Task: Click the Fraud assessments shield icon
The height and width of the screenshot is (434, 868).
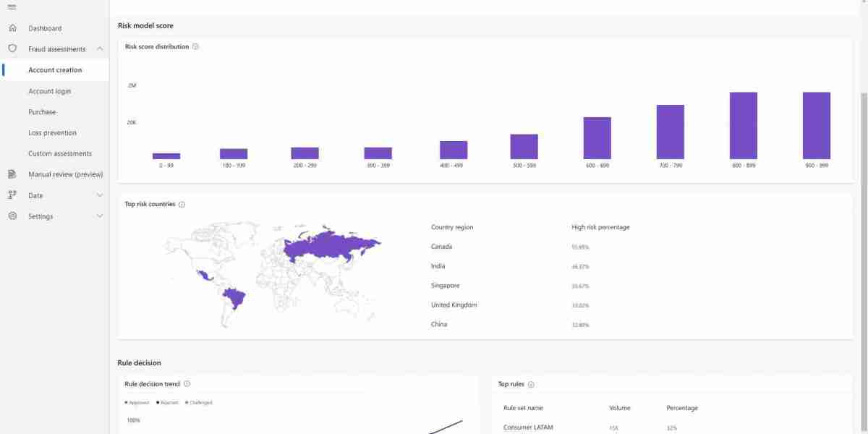Action: pyautogui.click(x=12, y=49)
